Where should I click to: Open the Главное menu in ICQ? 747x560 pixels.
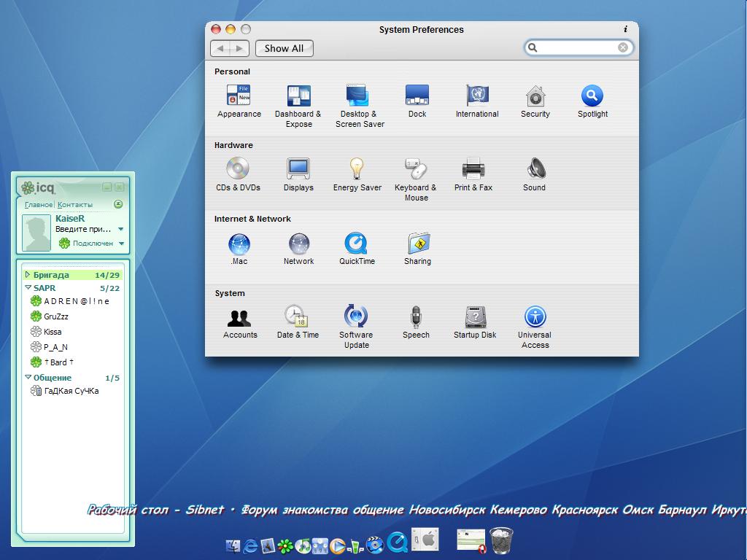click(39, 204)
